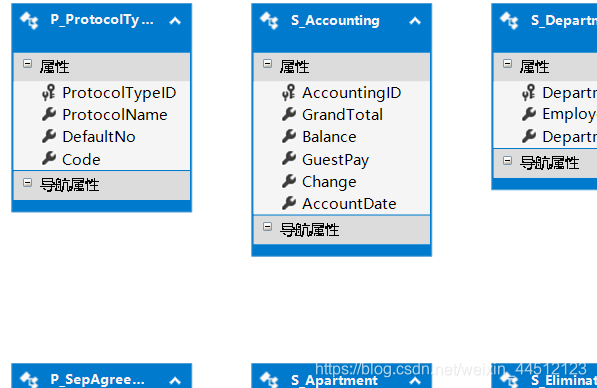
Task: Select the AccountingID property
Action: [352, 93]
